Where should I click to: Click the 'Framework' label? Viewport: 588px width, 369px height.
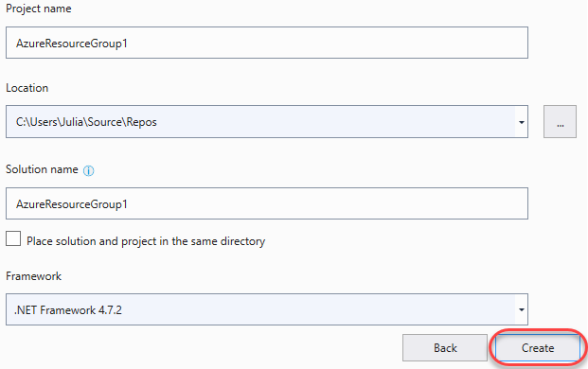pyautogui.click(x=33, y=276)
